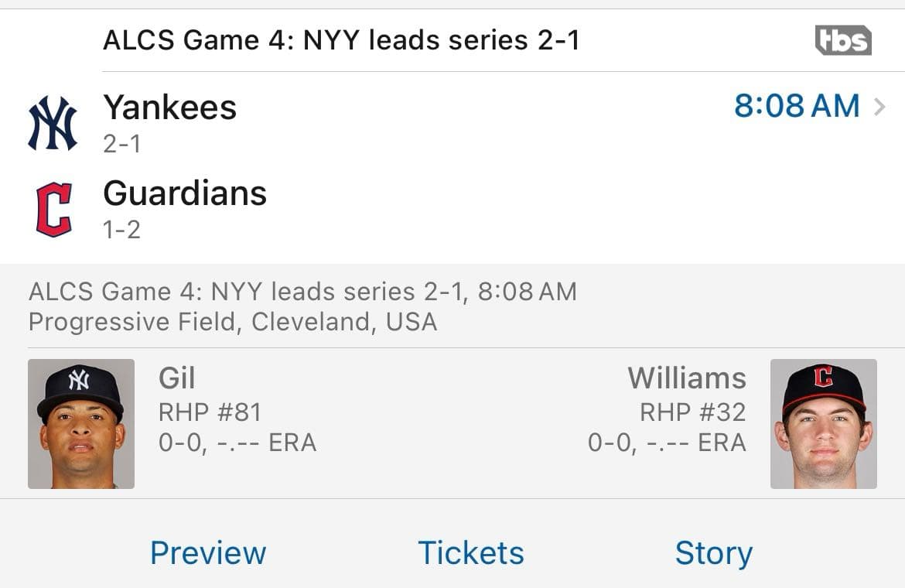Open the game Preview
Screen dimensions: 905x588
tap(207, 552)
